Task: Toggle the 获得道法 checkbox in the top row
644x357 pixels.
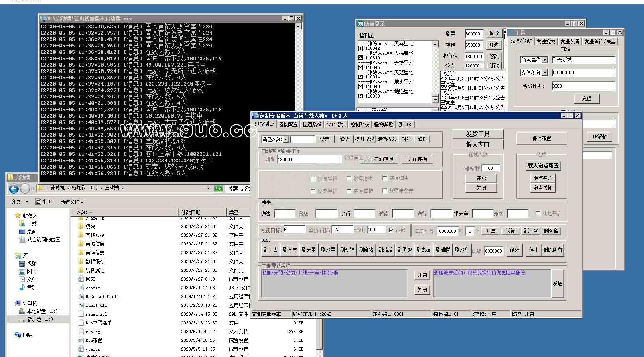Action: click(384, 178)
